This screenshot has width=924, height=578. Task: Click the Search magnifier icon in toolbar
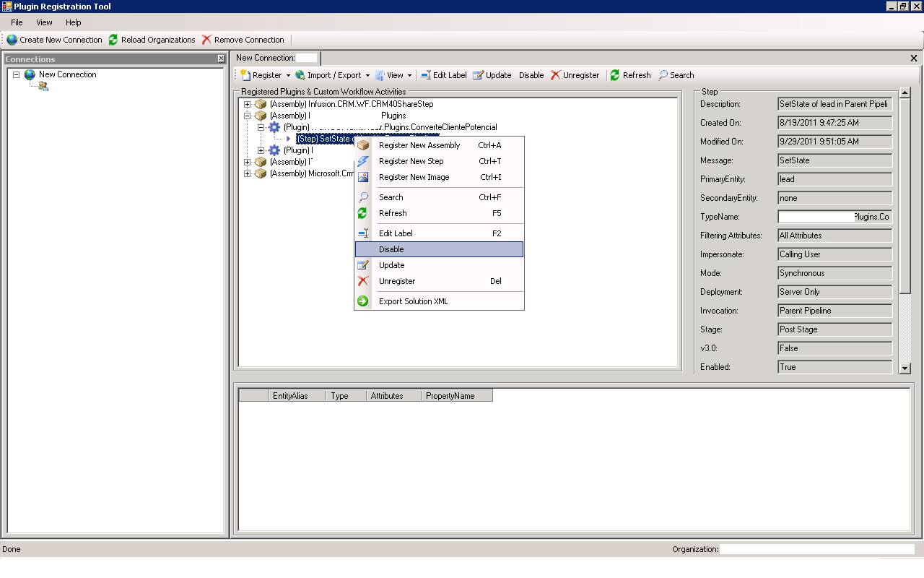click(663, 75)
